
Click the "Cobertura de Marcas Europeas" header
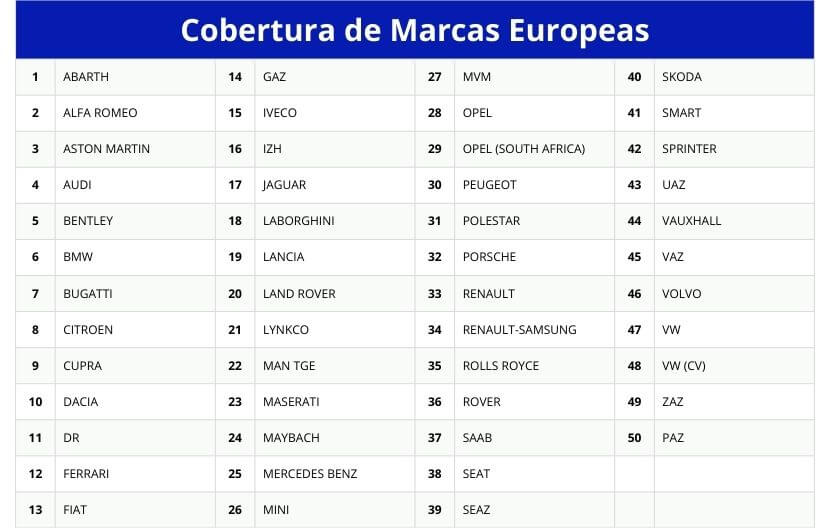coord(414,30)
